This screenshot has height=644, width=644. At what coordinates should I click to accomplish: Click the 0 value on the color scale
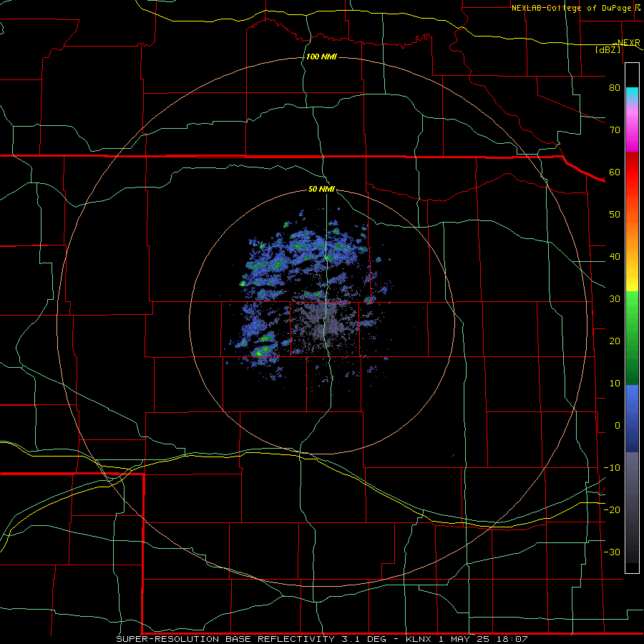[x=618, y=426]
